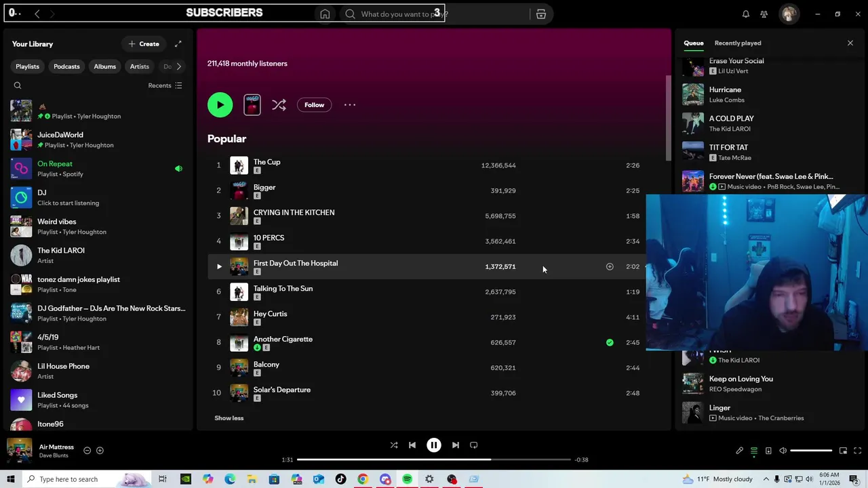Screen dimensions: 868x488
Task: Add First Day Out The Hospital to Liked Songs
Action: 610,266
